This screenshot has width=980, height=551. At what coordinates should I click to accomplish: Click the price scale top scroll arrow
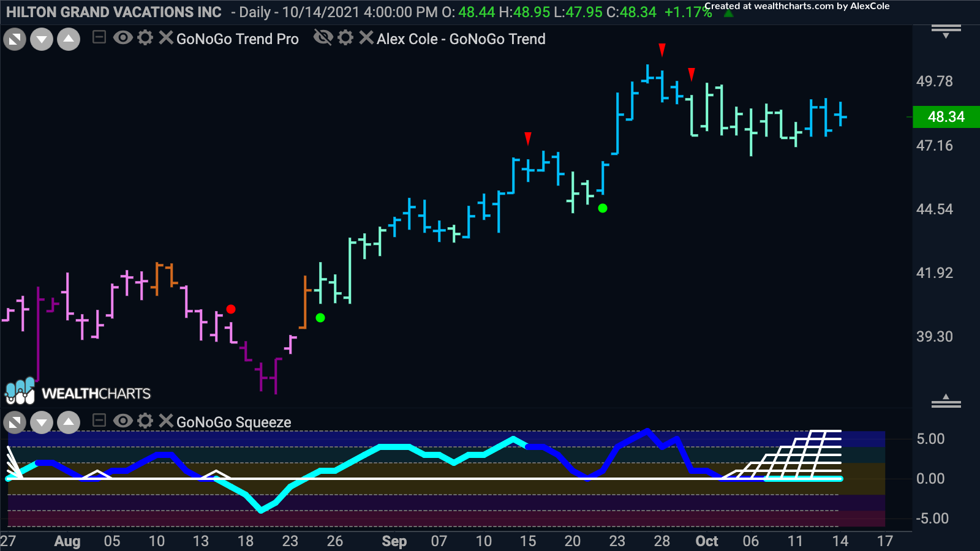946,31
